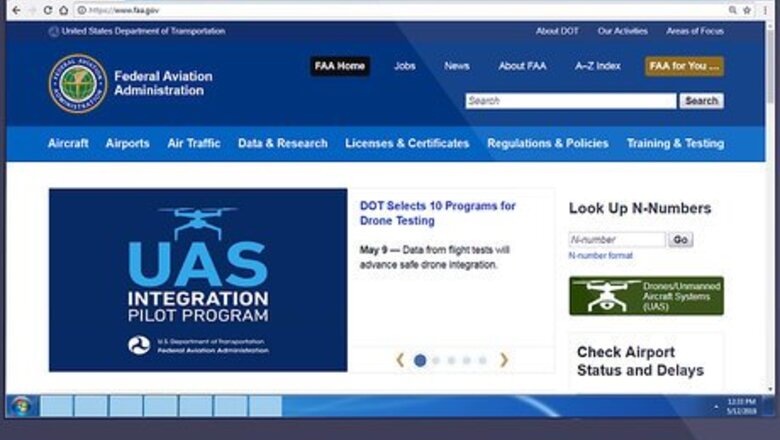Click the site info icon in address bar

tap(82, 10)
